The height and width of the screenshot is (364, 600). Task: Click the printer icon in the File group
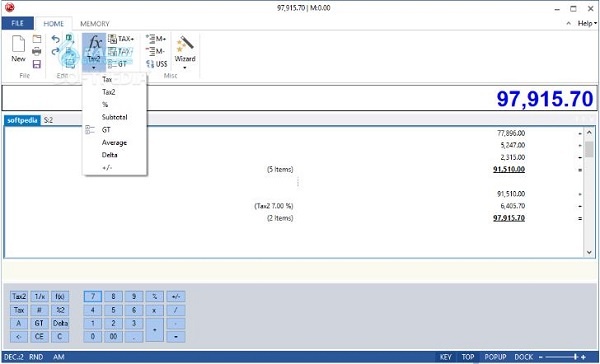[37, 51]
